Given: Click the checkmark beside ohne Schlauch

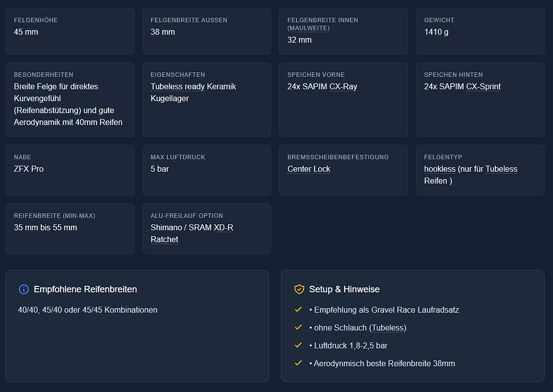Looking at the screenshot, I should click(299, 328).
